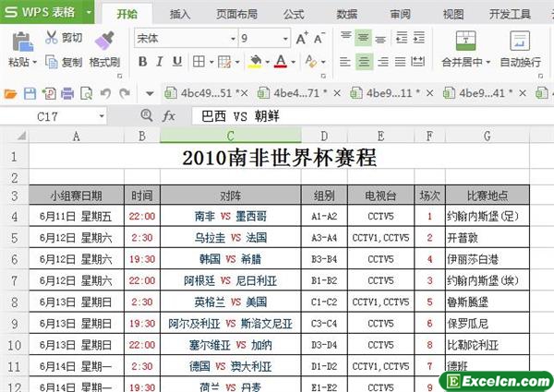Open the paste options dropdown arrow

pos(35,63)
